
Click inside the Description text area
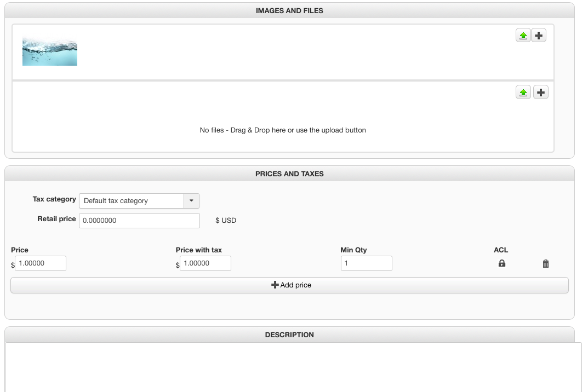coord(293,367)
